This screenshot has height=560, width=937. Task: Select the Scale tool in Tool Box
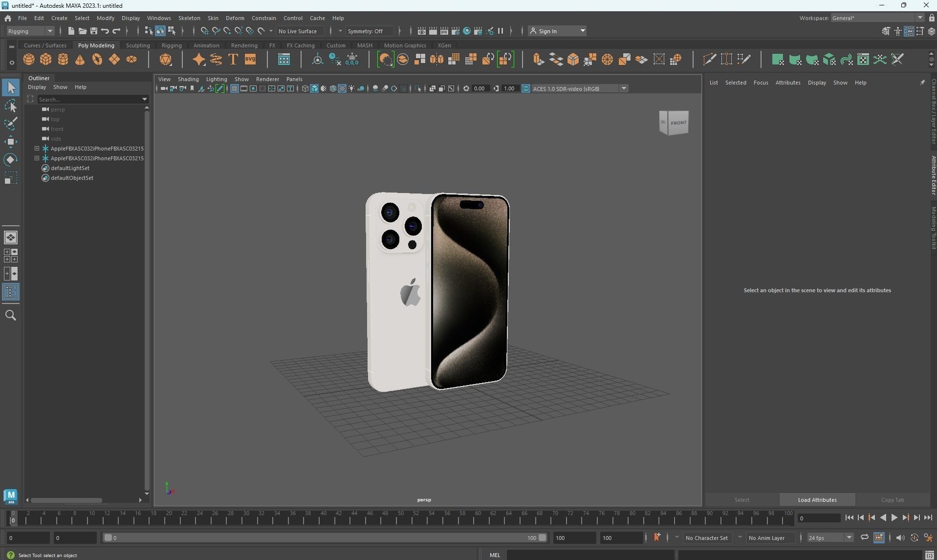point(11,178)
